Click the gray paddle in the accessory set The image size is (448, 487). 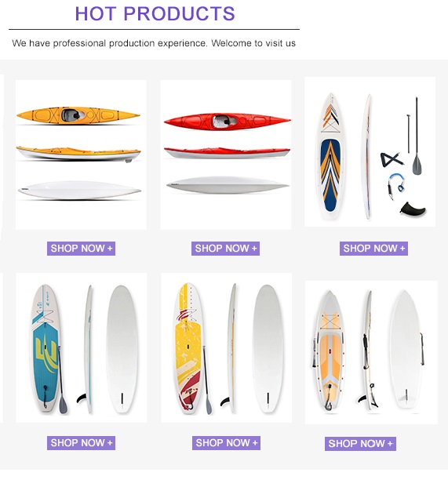pyautogui.click(x=417, y=136)
